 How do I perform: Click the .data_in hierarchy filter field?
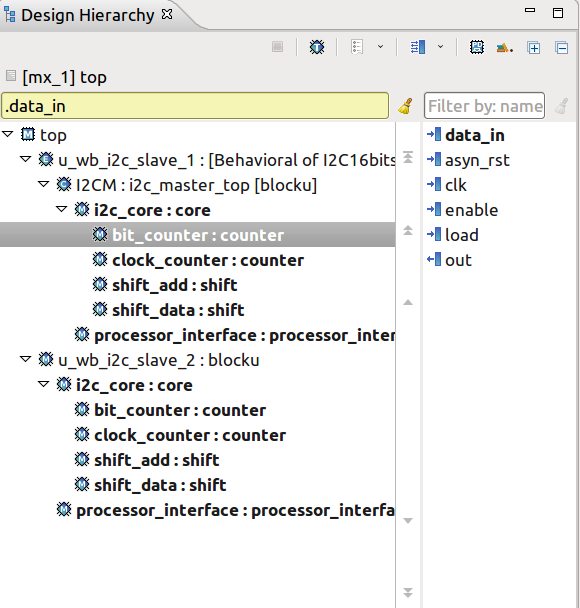(x=195, y=105)
